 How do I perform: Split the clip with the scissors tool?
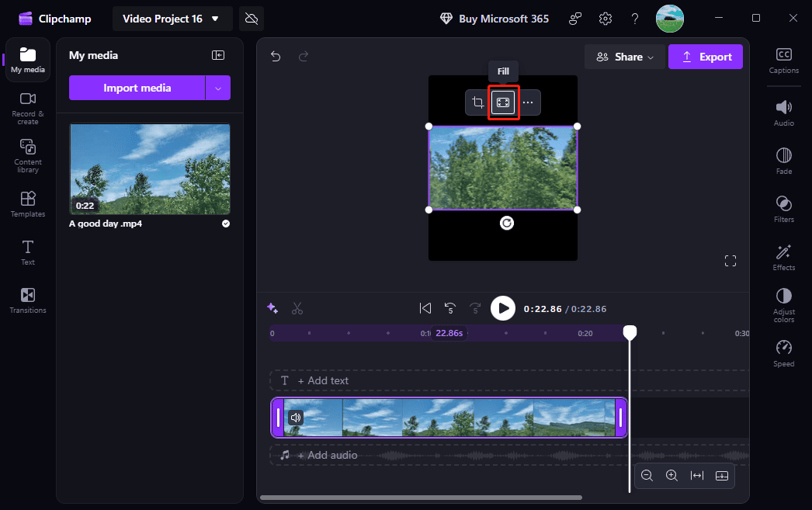click(297, 308)
